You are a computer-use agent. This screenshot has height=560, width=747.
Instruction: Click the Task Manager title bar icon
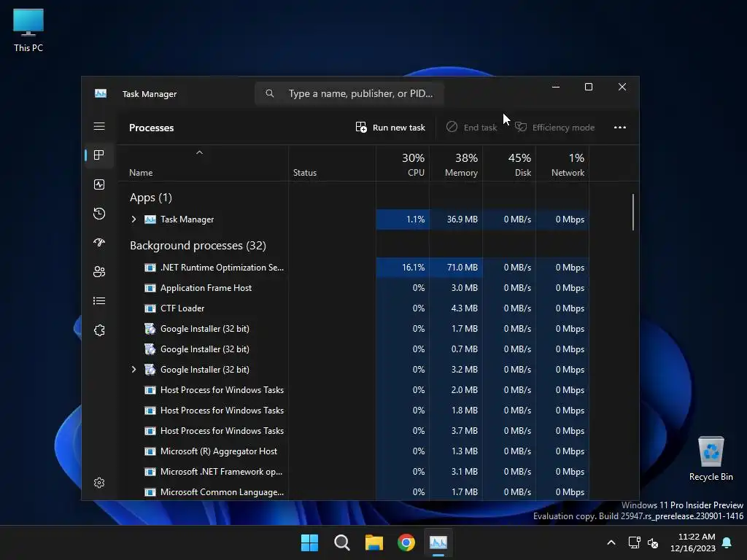click(101, 93)
